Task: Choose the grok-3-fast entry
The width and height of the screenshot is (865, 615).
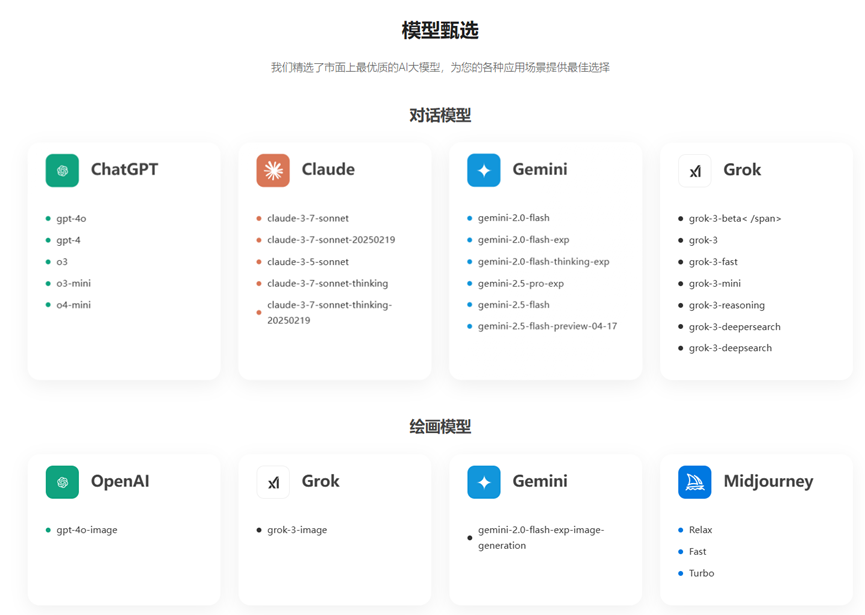Action: coord(713,261)
